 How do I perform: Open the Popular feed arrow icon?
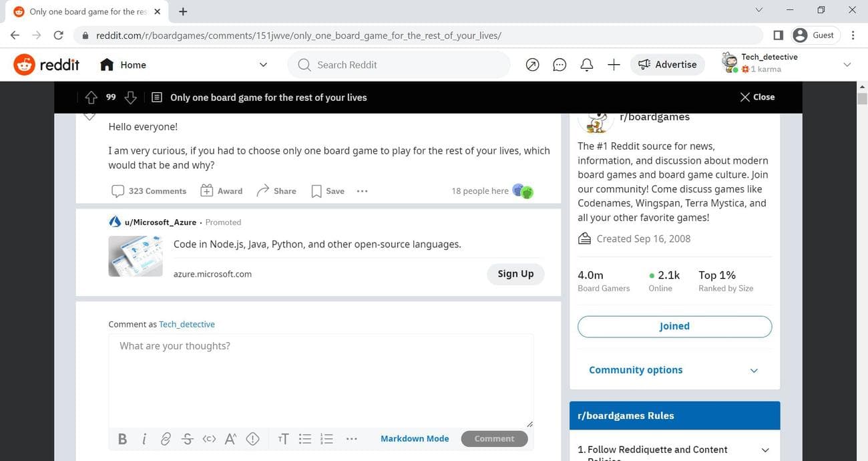click(x=532, y=65)
